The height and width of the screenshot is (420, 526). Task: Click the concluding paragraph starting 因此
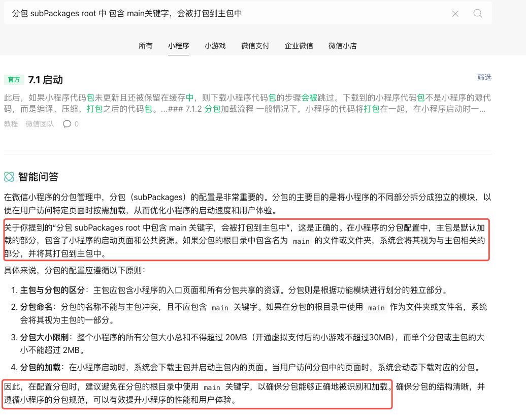(x=245, y=394)
